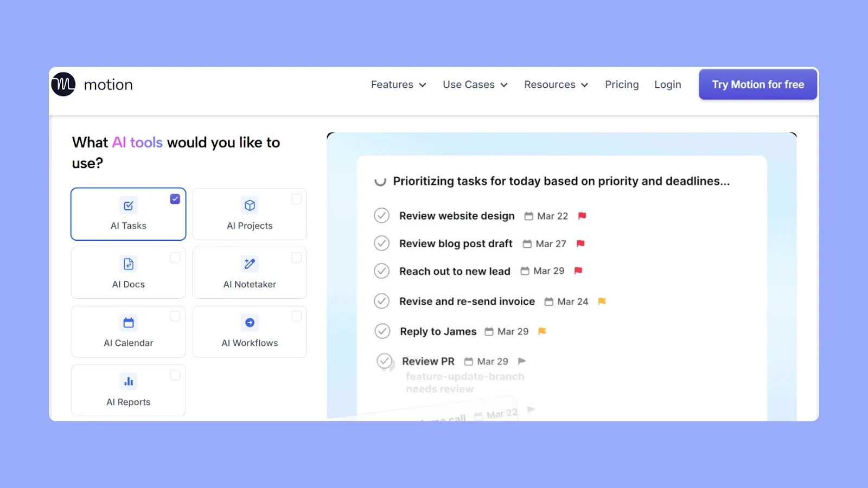The height and width of the screenshot is (488, 868).
Task: Click the AI Projects cube icon
Action: click(250, 206)
